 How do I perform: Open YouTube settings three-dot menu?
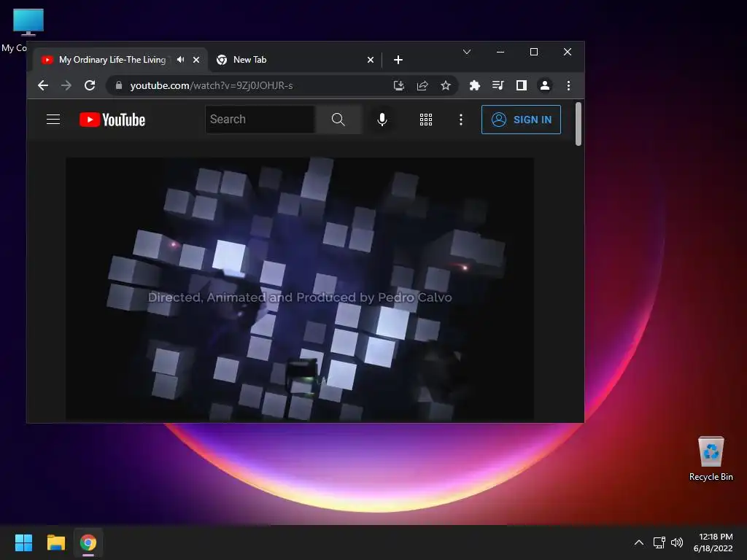point(461,120)
